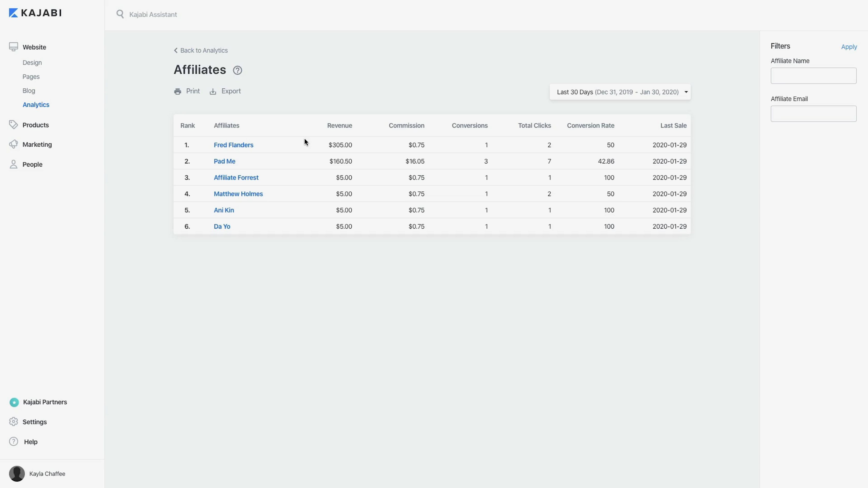This screenshot has width=868, height=488.
Task: Click the Kajabi logo icon
Action: pos(13,13)
